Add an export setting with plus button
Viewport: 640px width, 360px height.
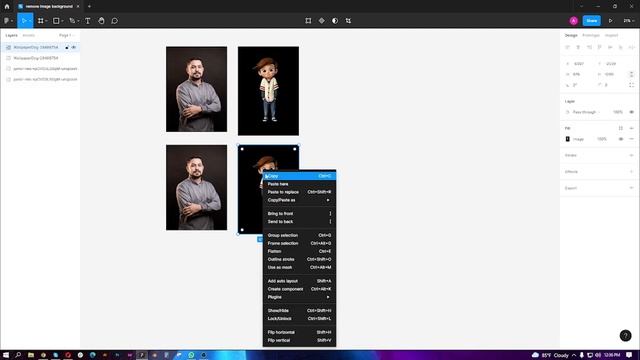point(631,188)
